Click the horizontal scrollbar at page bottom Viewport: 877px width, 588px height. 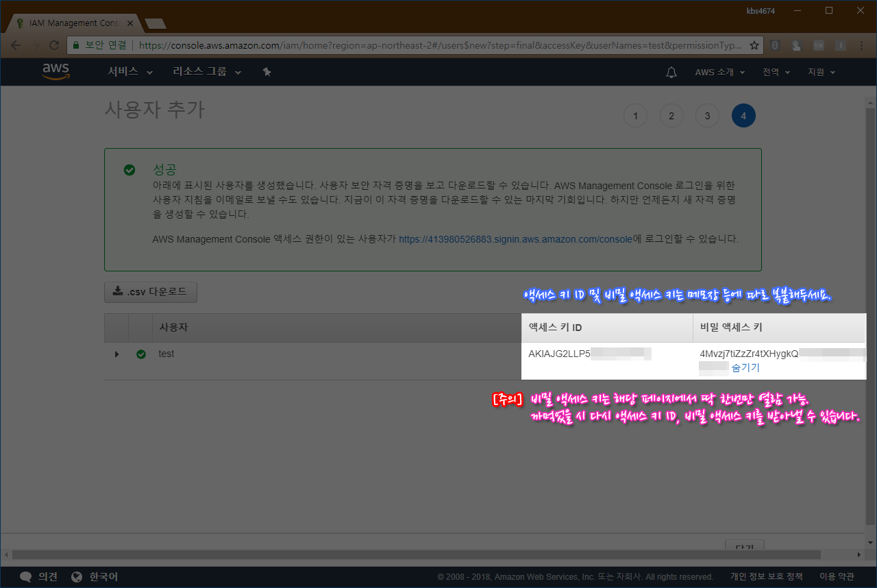coord(417,554)
